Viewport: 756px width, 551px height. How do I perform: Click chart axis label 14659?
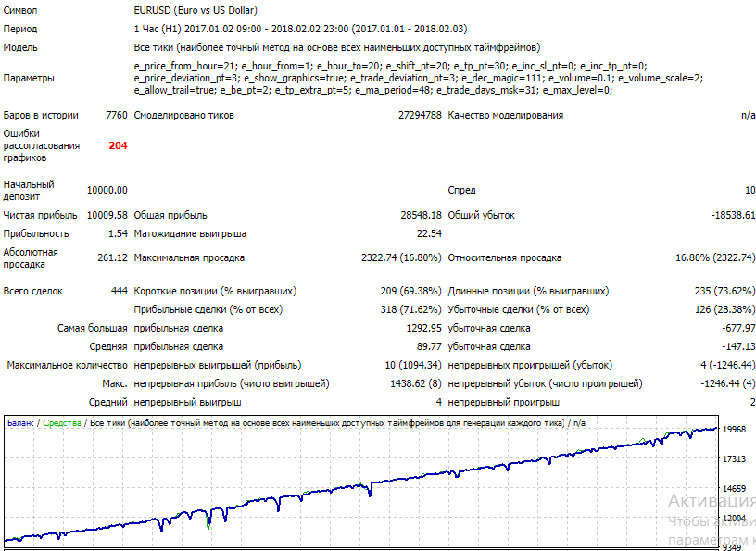[x=735, y=489]
